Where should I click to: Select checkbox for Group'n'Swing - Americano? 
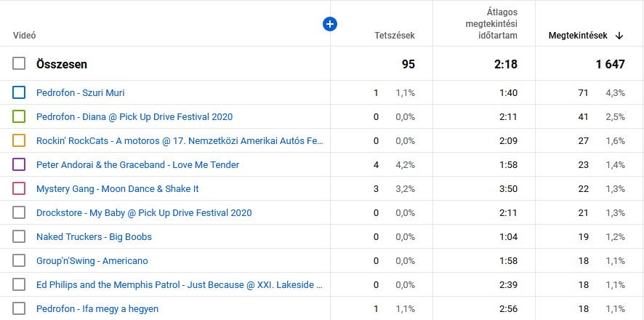click(19, 260)
